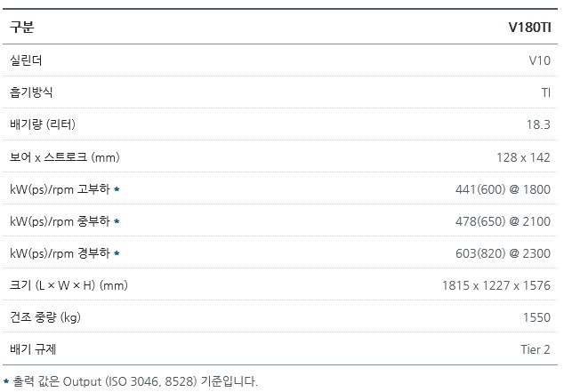
Task: Select the 1550 dry weight value
Action: tap(536, 317)
